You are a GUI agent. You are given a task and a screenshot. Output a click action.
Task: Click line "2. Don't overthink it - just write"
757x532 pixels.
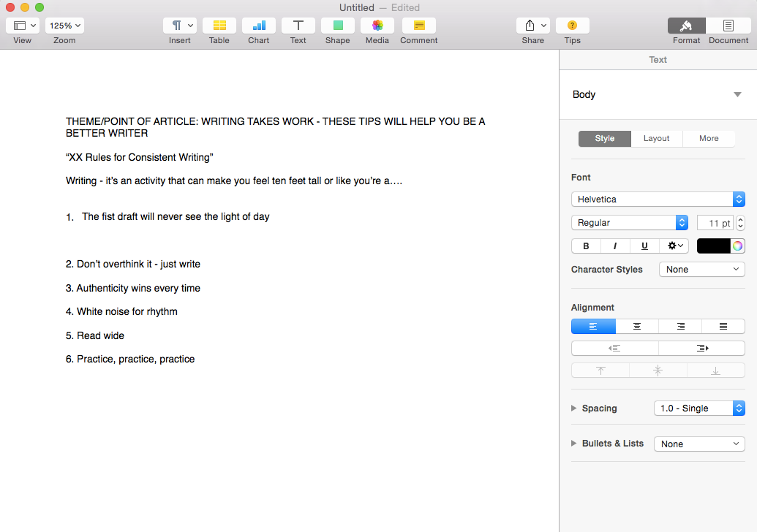click(133, 265)
